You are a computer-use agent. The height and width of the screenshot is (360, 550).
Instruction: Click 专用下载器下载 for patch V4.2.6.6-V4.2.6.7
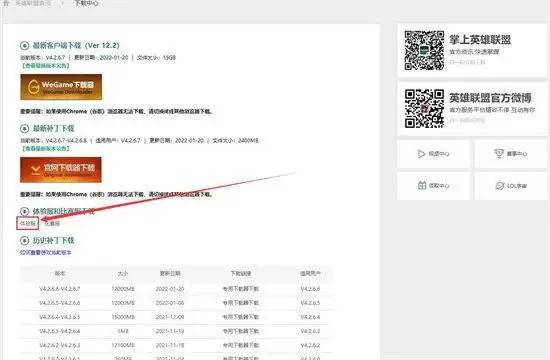[x=241, y=289]
